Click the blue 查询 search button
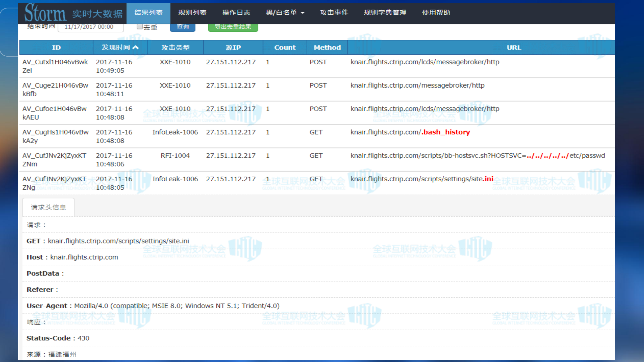 (182, 27)
